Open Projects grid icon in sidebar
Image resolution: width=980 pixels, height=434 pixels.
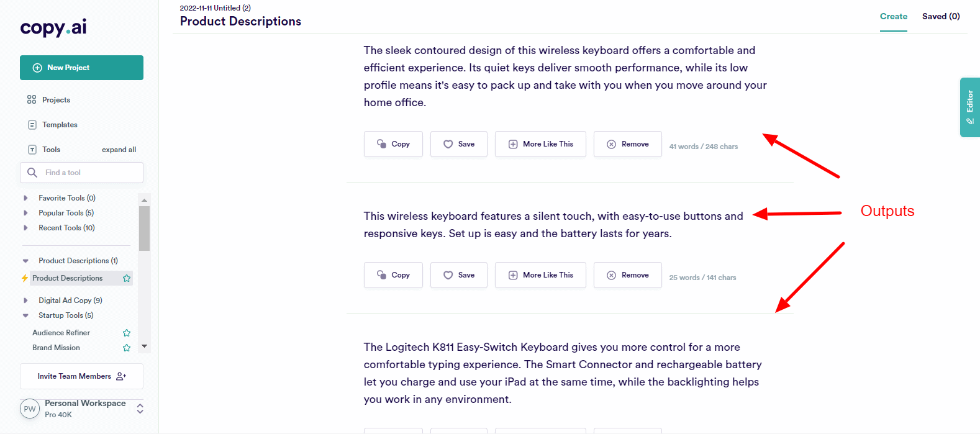point(32,100)
